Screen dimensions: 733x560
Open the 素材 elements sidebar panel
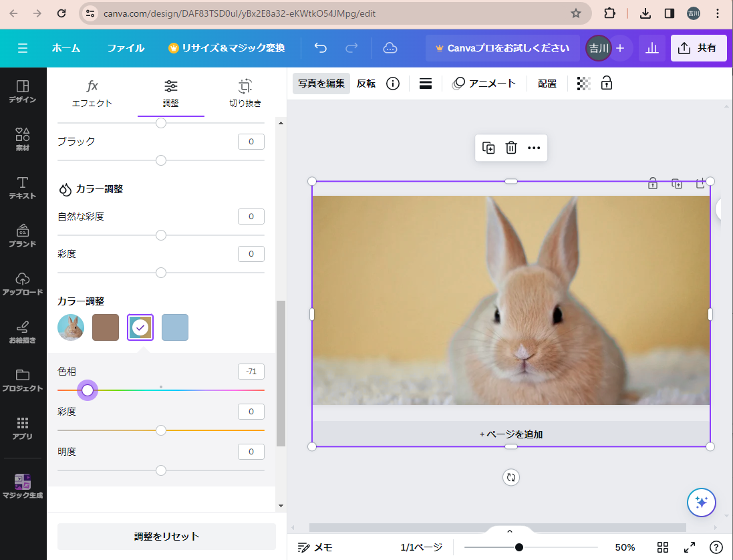click(23, 139)
